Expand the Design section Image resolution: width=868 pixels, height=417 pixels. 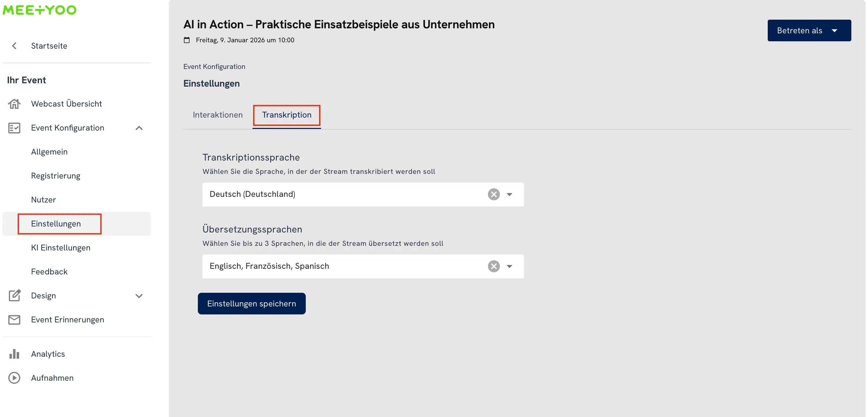pos(139,296)
